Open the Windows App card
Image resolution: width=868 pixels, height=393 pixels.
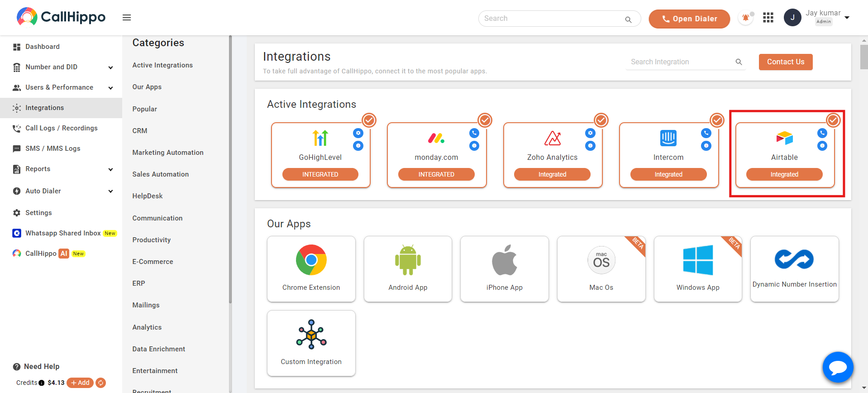[x=698, y=269]
